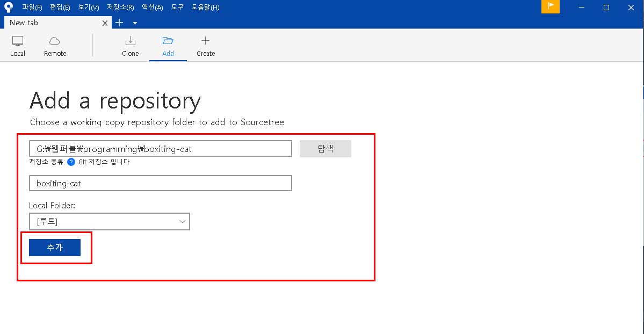
Task: Close the Sourcetree window
Action: point(631,8)
